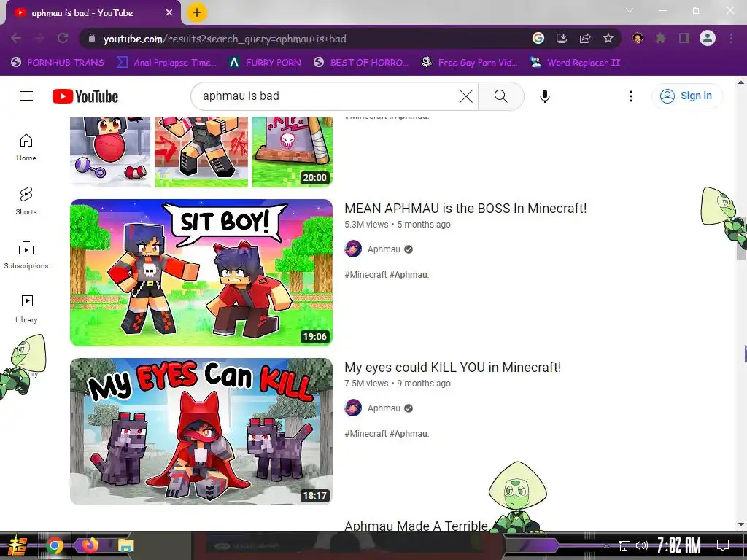Screen dimensions: 747x560
Task: Click the magnifying glass search button
Action: 500,96
